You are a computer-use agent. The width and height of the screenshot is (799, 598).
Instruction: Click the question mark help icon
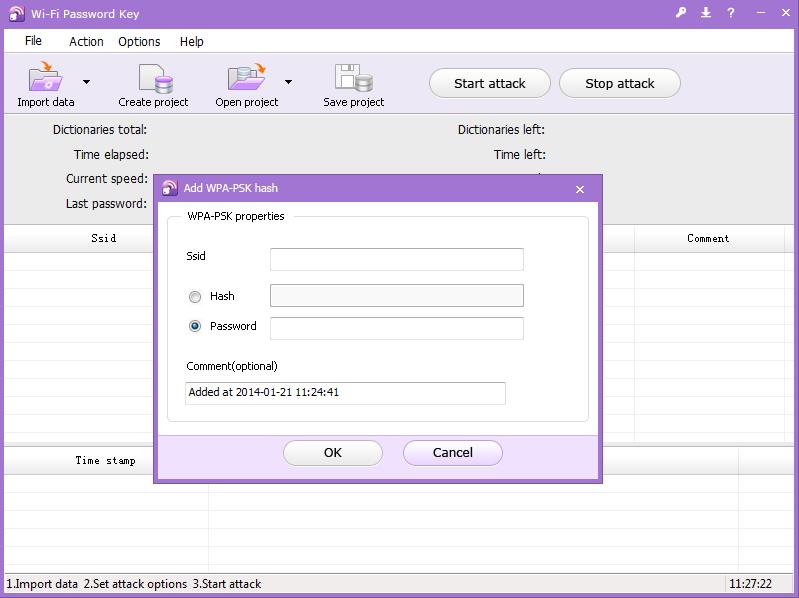click(x=731, y=13)
